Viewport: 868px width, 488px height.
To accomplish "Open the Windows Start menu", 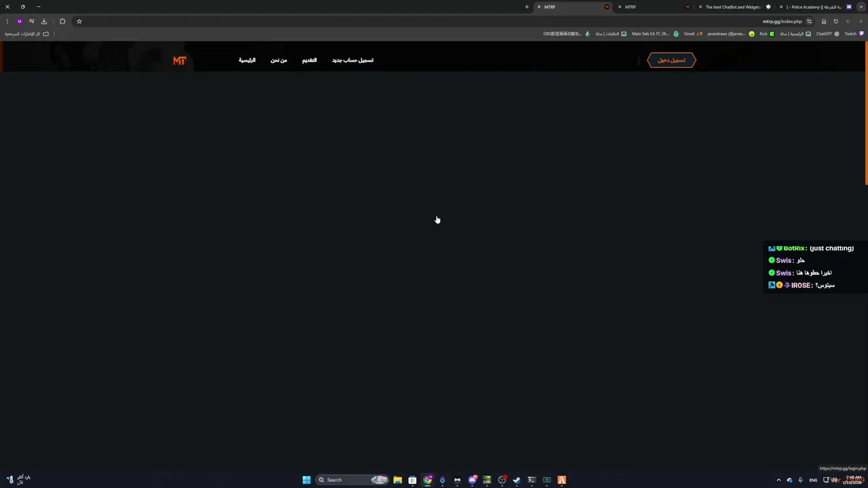I will tap(307, 480).
